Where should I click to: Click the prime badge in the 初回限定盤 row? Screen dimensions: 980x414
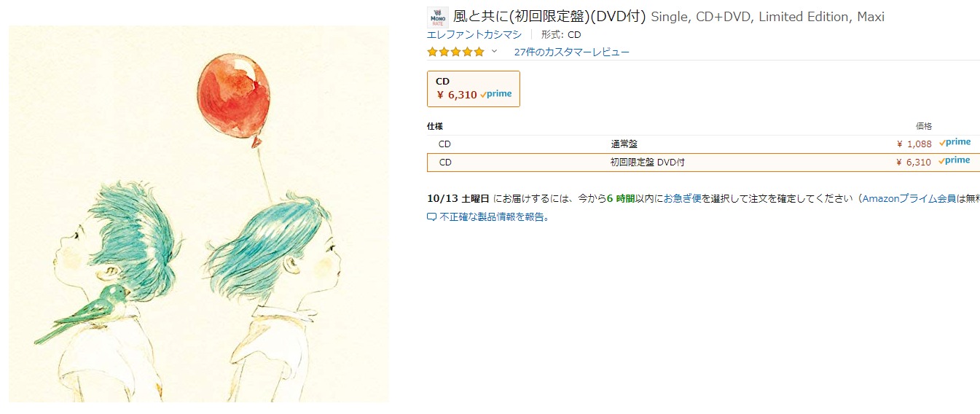(x=954, y=161)
